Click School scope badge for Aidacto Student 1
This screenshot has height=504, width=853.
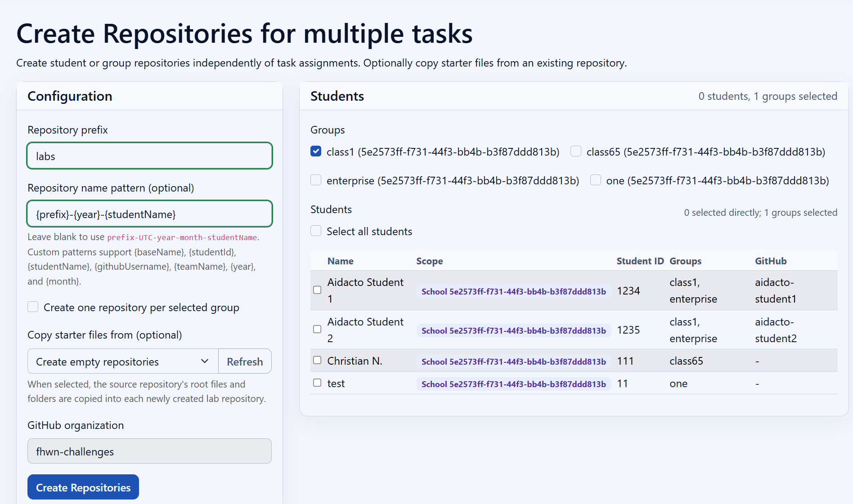(513, 291)
